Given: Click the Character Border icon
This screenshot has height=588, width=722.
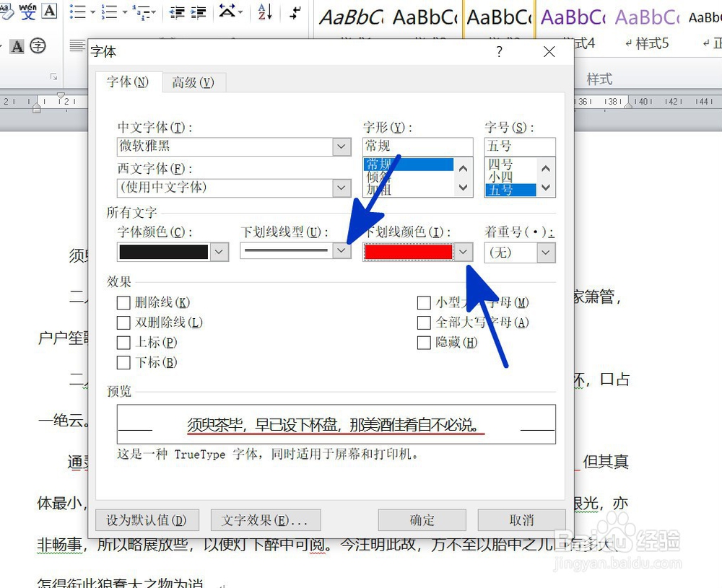Looking at the screenshot, I should pyautogui.click(x=49, y=12).
